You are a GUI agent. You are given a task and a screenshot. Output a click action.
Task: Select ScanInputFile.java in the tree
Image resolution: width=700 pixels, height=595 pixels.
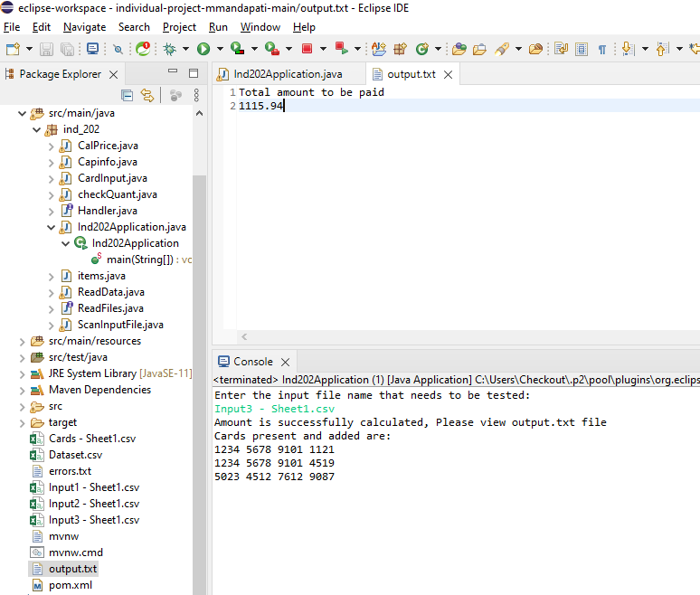click(x=120, y=325)
